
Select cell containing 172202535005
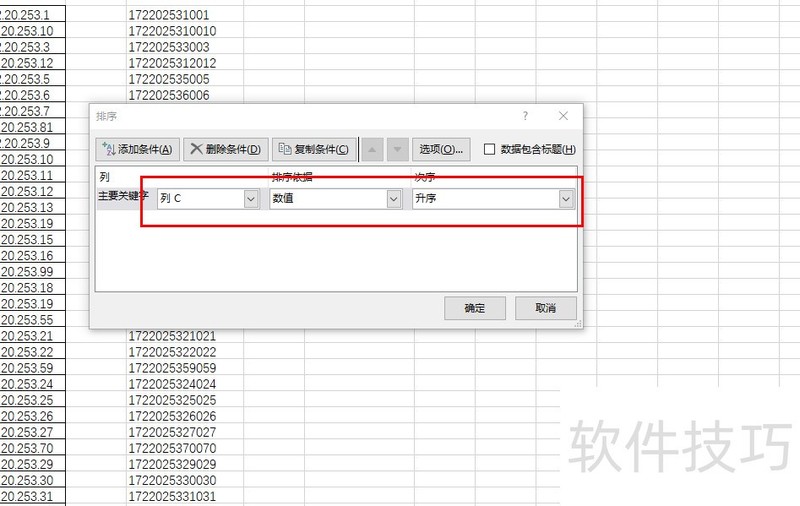[x=185, y=79]
